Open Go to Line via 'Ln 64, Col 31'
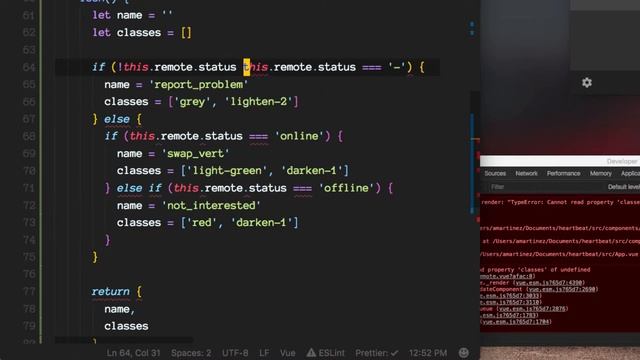Screen dimensions: 640x360 (133, 353)
